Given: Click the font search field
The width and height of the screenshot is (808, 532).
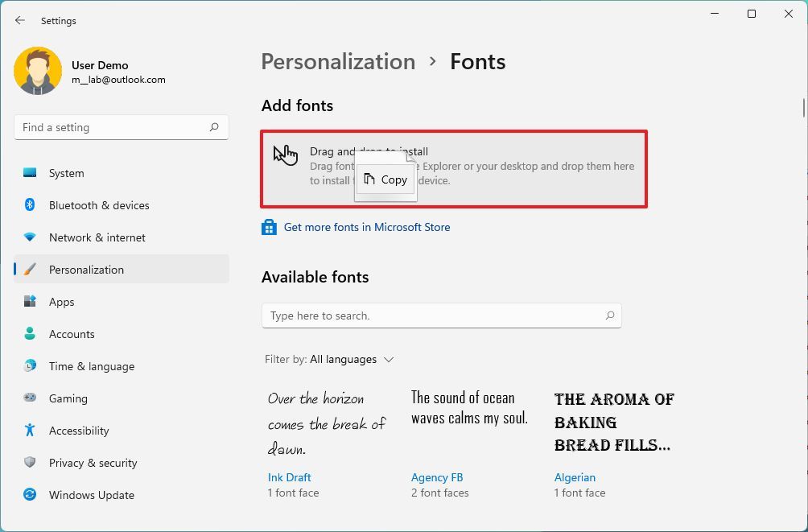Looking at the screenshot, I should tap(441, 315).
